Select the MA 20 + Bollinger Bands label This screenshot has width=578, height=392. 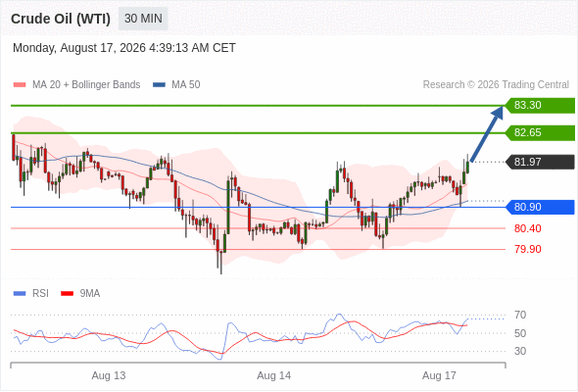click(86, 85)
